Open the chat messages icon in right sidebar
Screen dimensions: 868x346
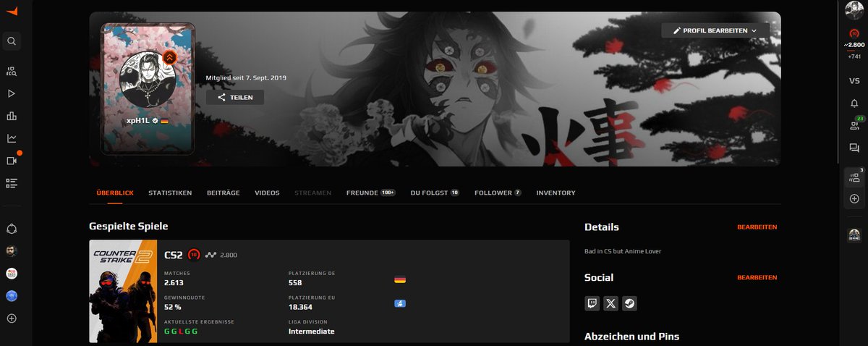point(854,148)
